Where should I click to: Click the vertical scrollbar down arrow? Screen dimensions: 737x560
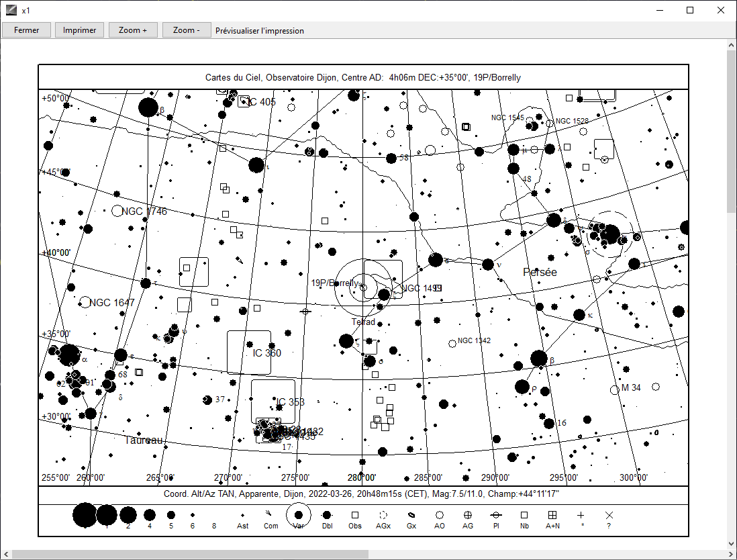(x=731, y=544)
